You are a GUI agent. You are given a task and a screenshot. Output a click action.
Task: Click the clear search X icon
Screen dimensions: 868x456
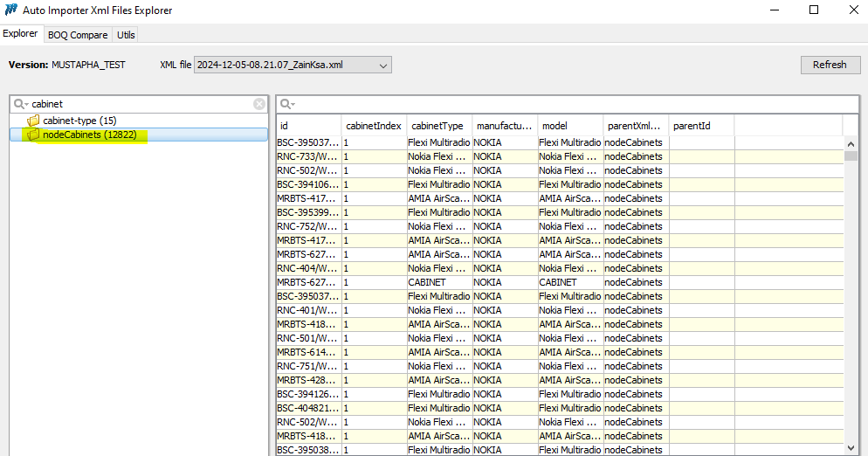click(259, 104)
